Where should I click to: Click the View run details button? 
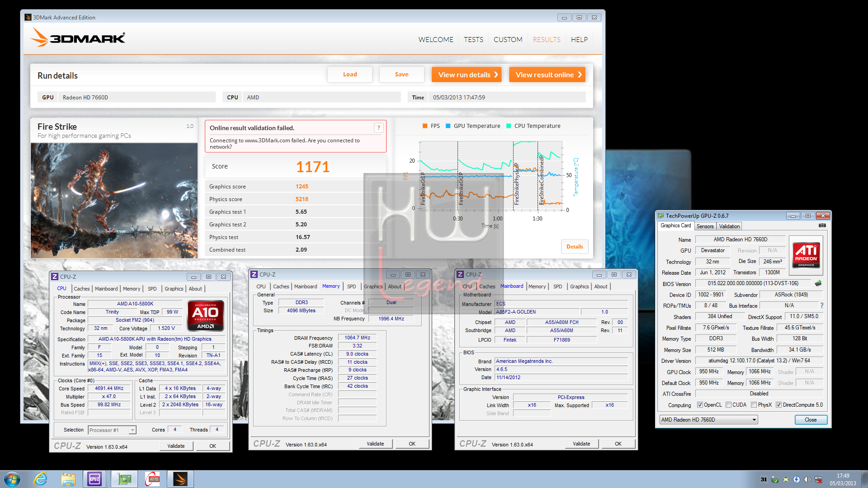coord(467,75)
